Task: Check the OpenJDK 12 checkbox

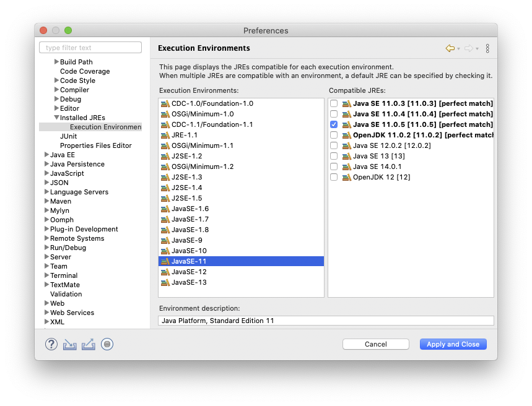Action: (x=334, y=177)
